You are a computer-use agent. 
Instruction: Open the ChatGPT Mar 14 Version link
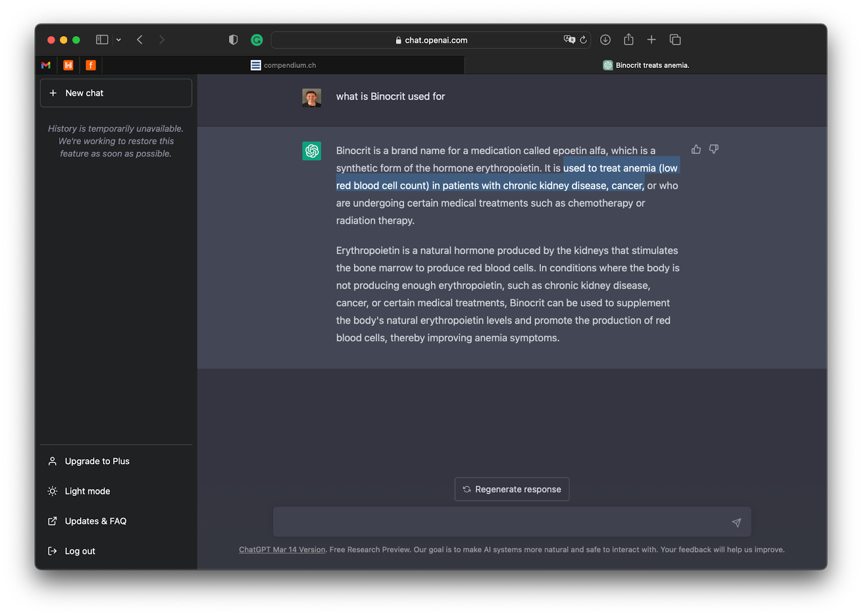(x=282, y=550)
